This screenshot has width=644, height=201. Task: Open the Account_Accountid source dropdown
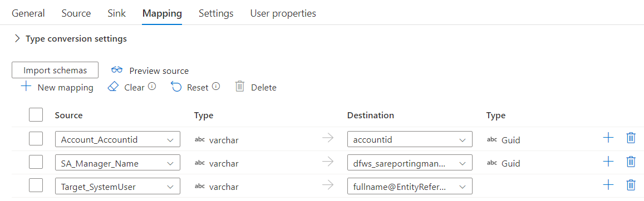tap(118, 139)
